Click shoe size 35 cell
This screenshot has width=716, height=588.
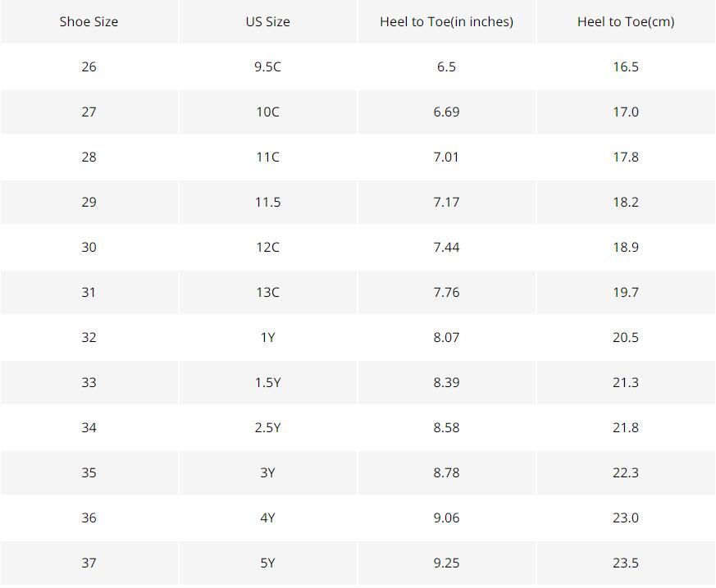click(89, 472)
